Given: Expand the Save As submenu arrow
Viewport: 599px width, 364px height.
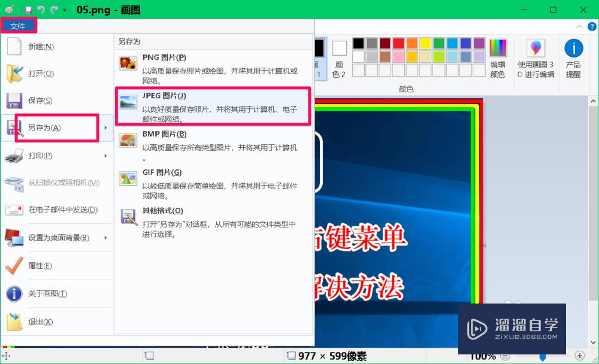Looking at the screenshot, I should [x=106, y=128].
